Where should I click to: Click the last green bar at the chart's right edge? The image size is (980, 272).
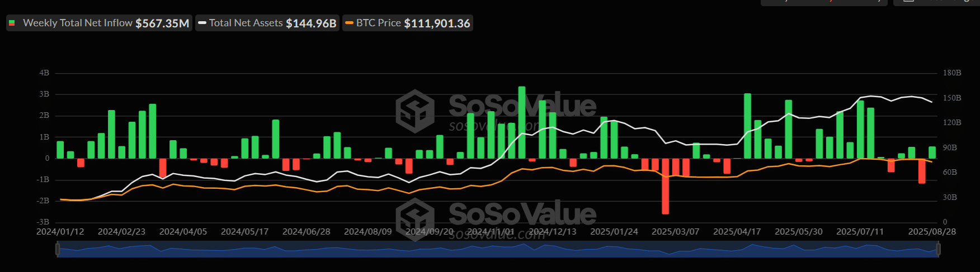(x=932, y=152)
